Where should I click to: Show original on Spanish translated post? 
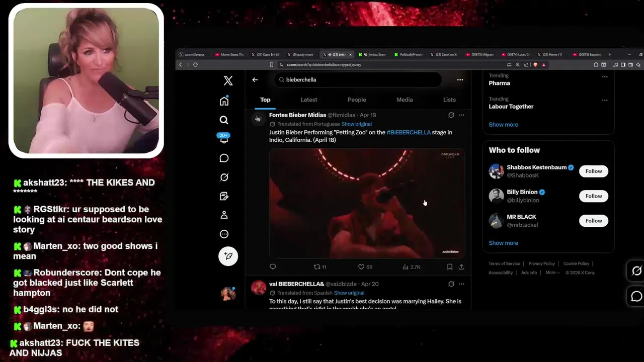click(349, 293)
